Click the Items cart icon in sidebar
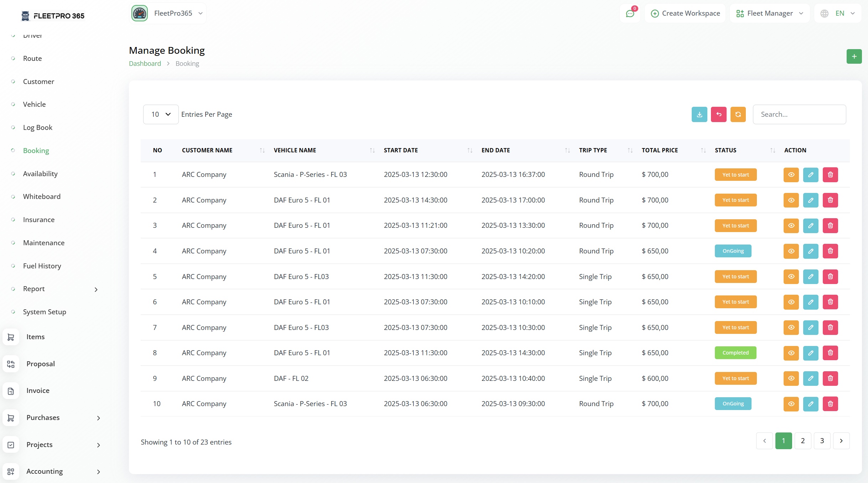This screenshot has width=868, height=483. coord(11,337)
